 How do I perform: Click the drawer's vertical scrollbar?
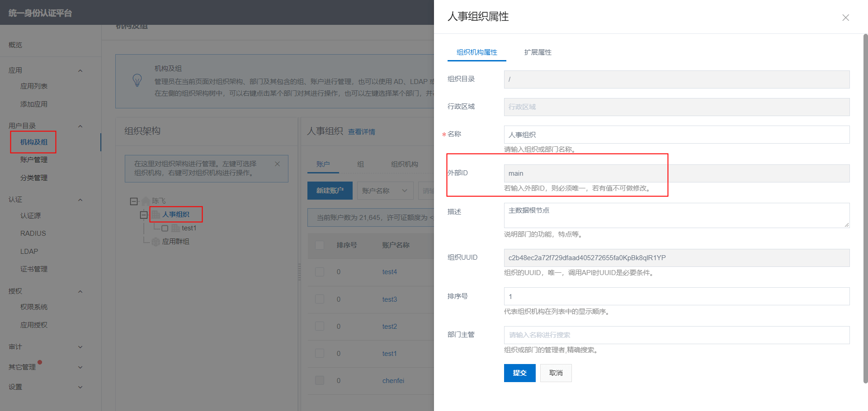[x=865, y=208]
